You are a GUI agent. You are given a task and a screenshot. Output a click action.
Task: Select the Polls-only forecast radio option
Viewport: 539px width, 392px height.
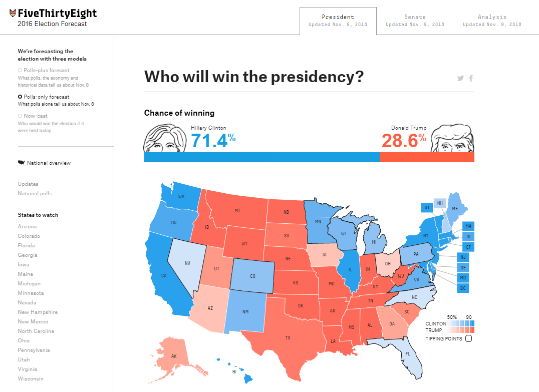pyautogui.click(x=20, y=97)
